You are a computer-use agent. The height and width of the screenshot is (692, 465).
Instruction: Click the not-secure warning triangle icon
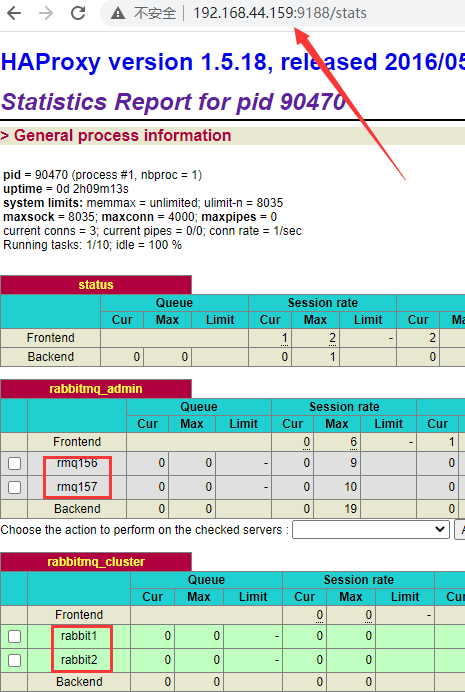coord(118,14)
